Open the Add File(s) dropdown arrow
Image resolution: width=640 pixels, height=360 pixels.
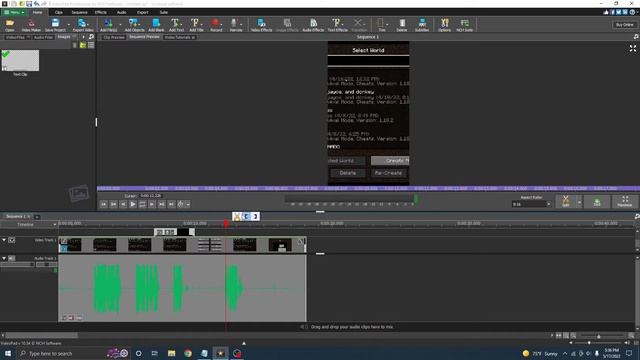point(120,24)
